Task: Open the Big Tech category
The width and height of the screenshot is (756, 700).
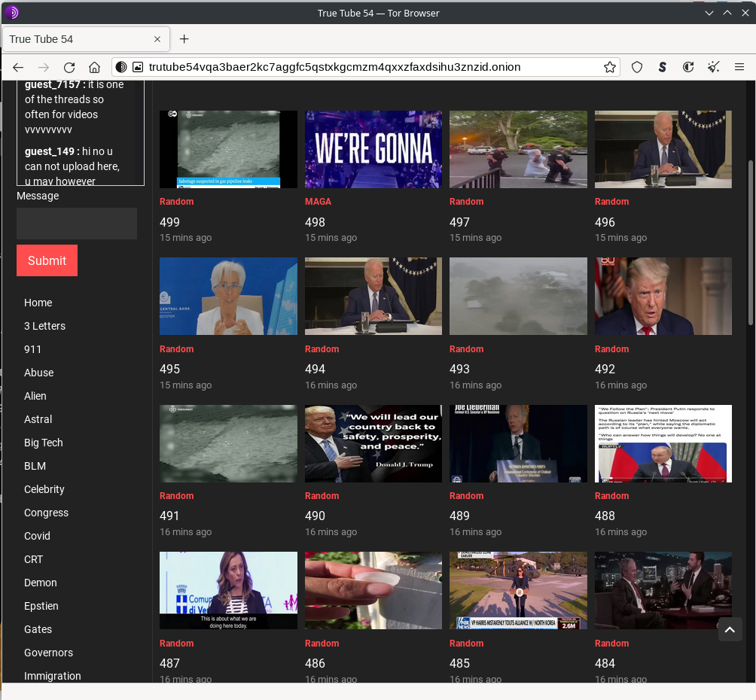Action: click(x=44, y=443)
